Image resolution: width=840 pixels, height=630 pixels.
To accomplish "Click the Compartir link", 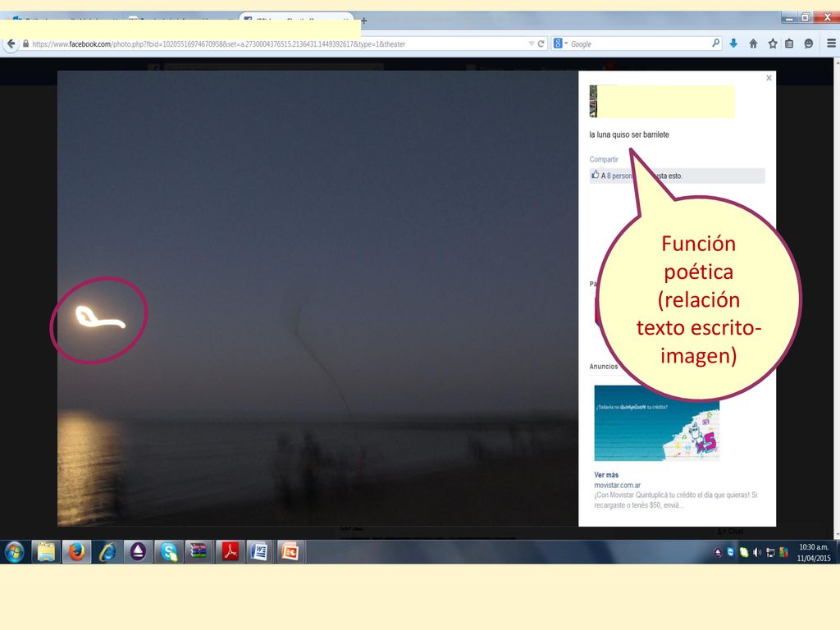I will [604, 160].
